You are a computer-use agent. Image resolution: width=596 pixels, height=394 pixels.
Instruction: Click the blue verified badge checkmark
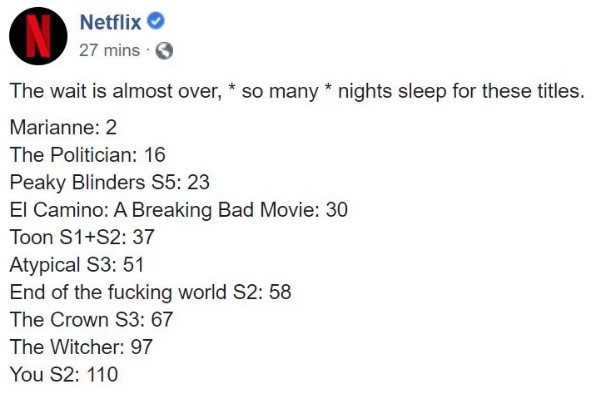pos(156,21)
